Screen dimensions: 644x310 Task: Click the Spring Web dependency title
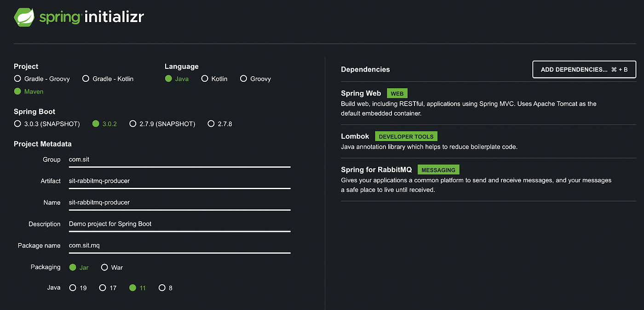[361, 93]
